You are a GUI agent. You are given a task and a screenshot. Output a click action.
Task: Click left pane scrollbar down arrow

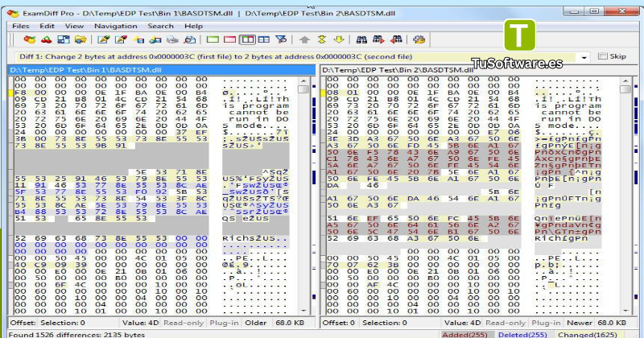304,311
